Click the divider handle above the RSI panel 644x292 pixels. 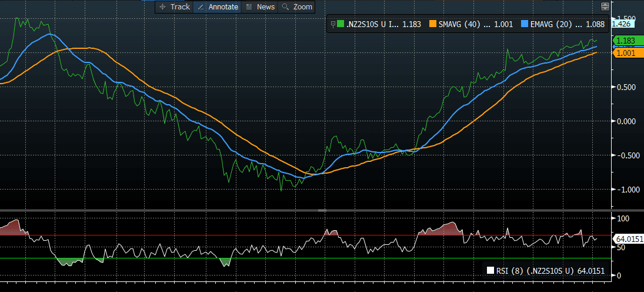coord(322,210)
